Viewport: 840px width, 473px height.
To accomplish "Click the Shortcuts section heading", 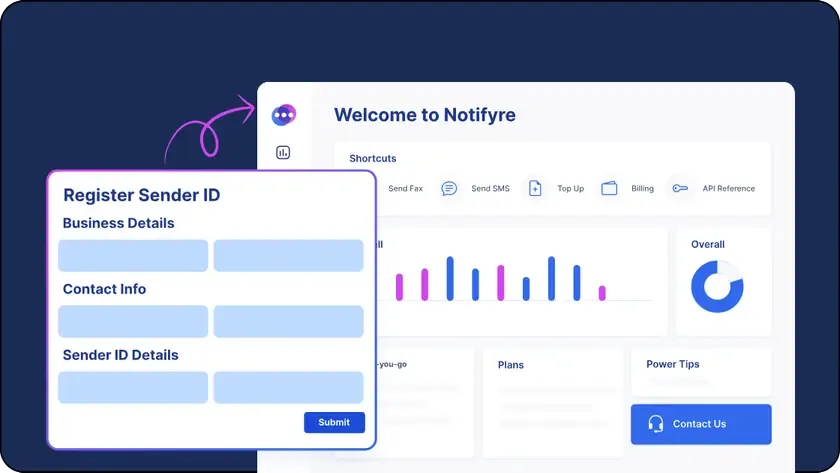I will click(373, 159).
